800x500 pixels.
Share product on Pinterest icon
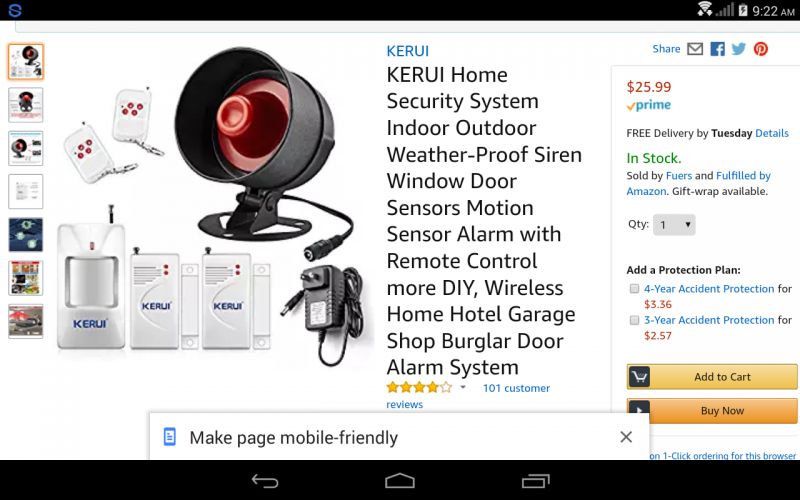point(761,49)
